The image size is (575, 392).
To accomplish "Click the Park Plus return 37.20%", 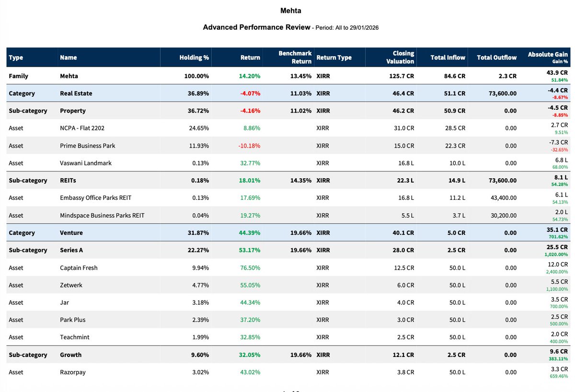I will coord(251,320).
